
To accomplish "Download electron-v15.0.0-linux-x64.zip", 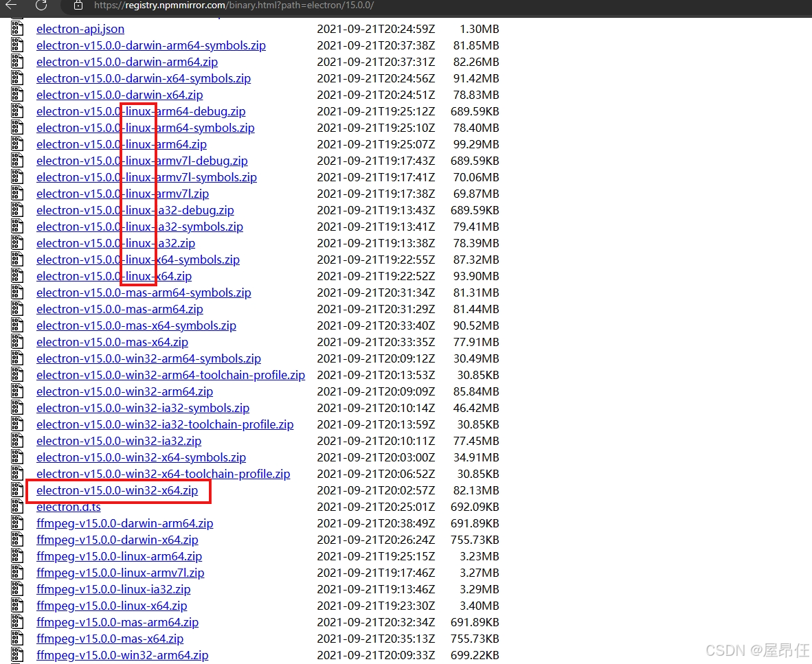I will pos(114,276).
